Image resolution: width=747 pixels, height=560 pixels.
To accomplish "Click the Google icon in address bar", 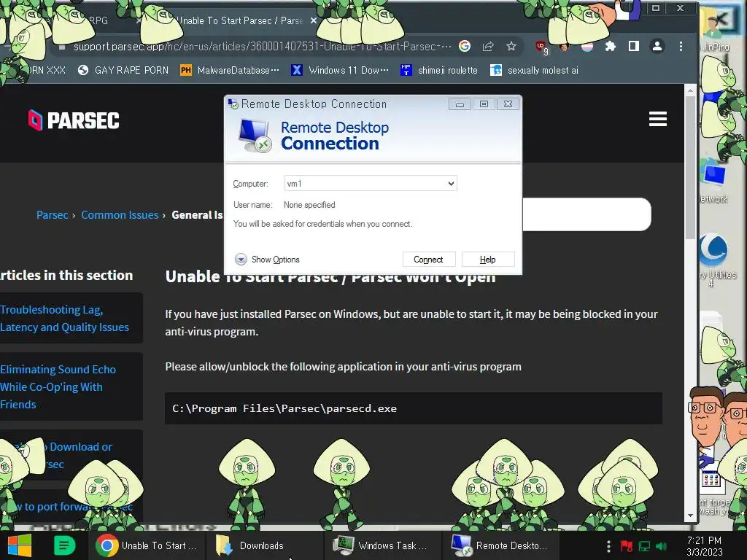I will [x=465, y=46].
